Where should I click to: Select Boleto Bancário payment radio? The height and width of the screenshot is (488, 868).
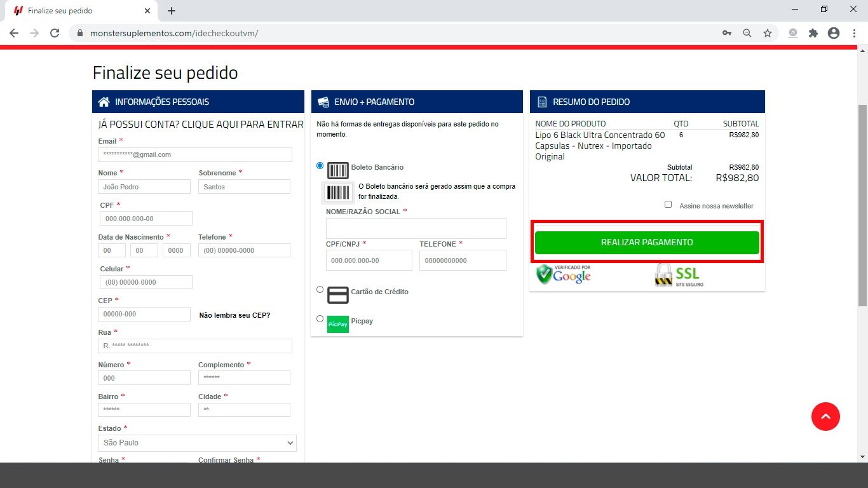click(320, 165)
